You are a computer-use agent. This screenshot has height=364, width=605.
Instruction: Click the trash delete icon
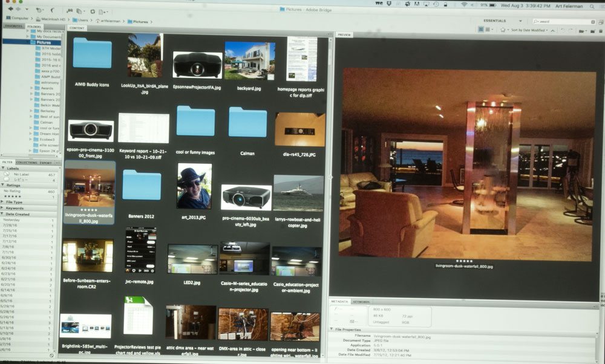click(600, 31)
